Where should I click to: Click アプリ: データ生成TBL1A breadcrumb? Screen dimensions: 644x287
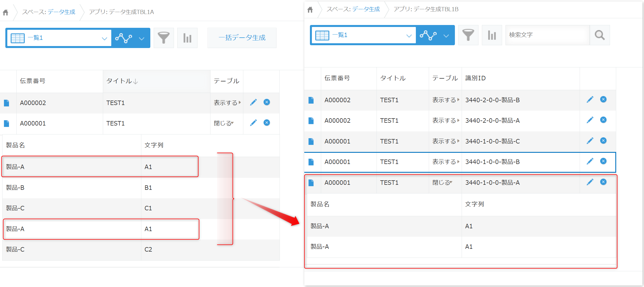coord(121,12)
